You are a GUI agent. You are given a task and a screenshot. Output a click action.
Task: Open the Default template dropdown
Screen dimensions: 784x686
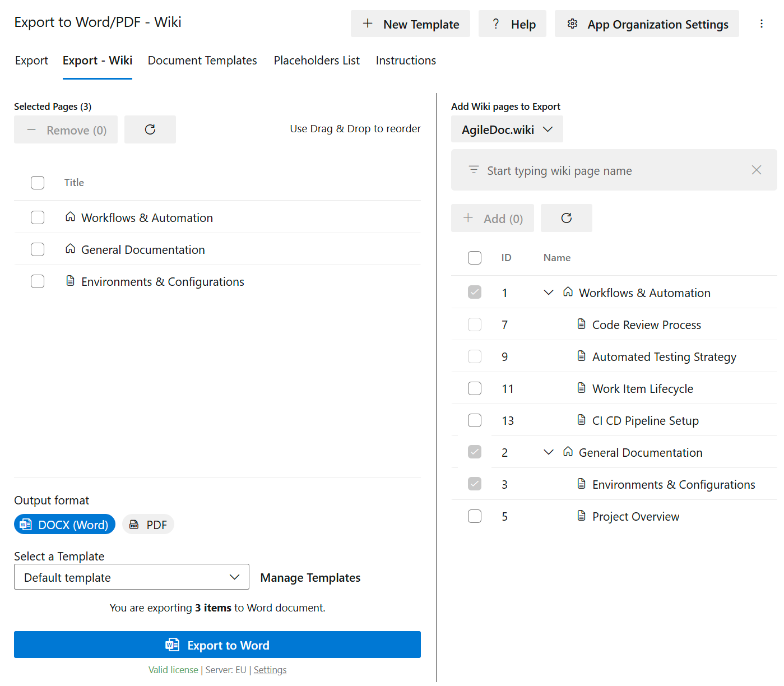click(132, 577)
